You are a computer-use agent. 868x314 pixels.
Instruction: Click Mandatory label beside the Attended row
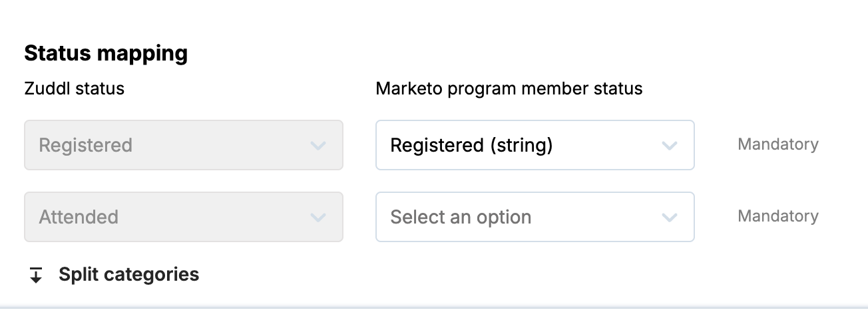(777, 216)
